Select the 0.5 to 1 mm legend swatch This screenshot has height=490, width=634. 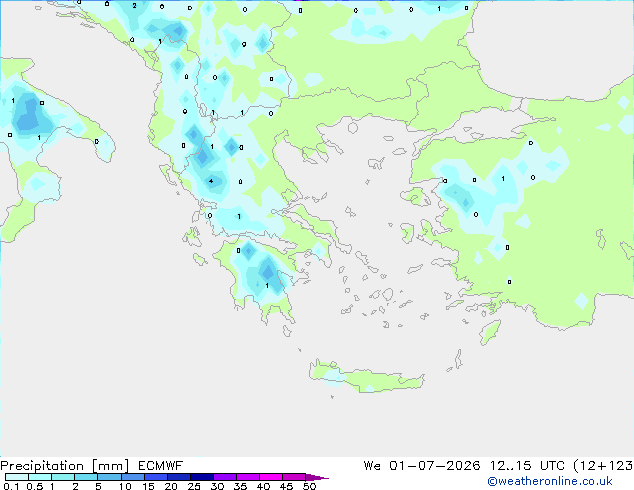tap(40, 477)
